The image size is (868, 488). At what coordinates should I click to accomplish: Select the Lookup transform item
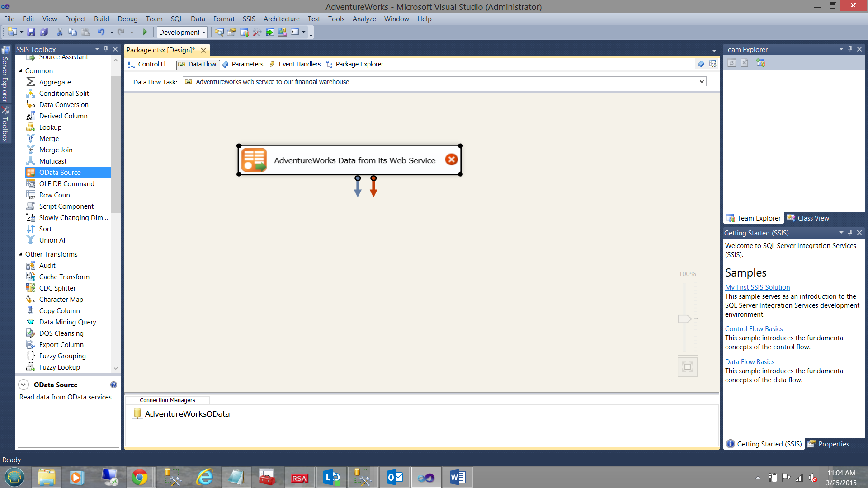[50, 127]
